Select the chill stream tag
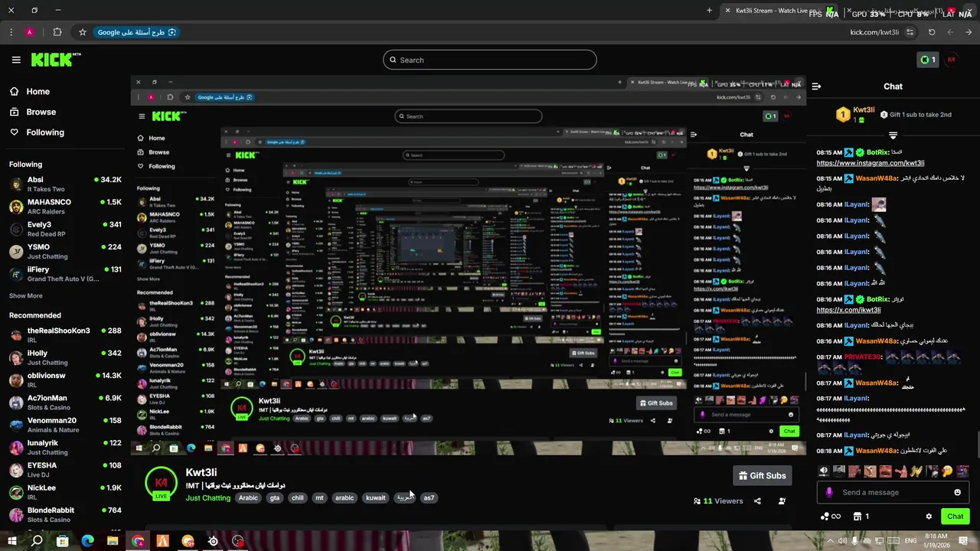This screenshot has height=551, width=980. pos(297,497)
